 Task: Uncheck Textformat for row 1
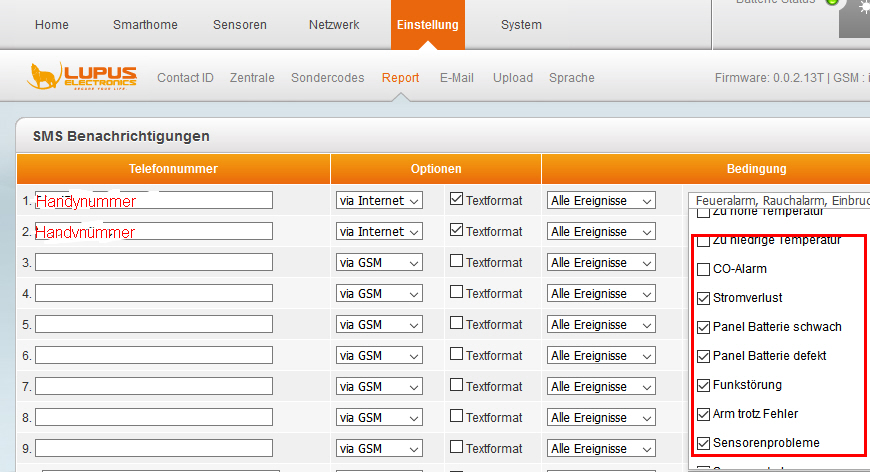[457, 200]
